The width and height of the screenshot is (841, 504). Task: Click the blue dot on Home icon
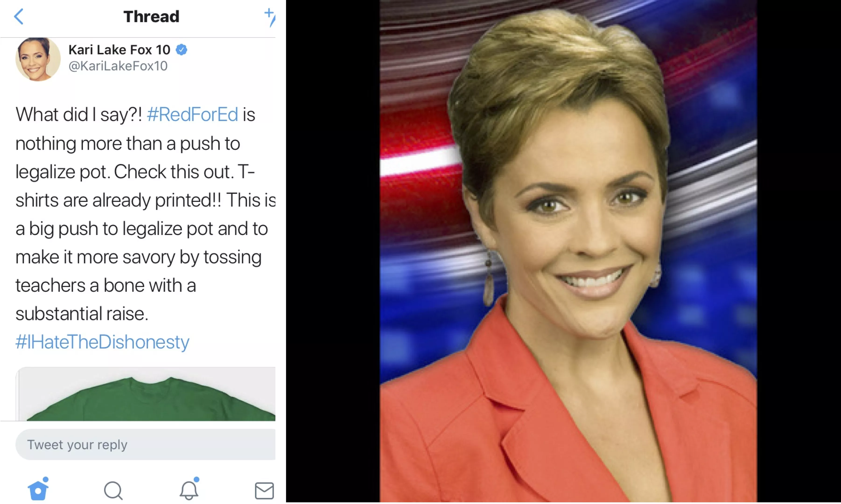46,479
